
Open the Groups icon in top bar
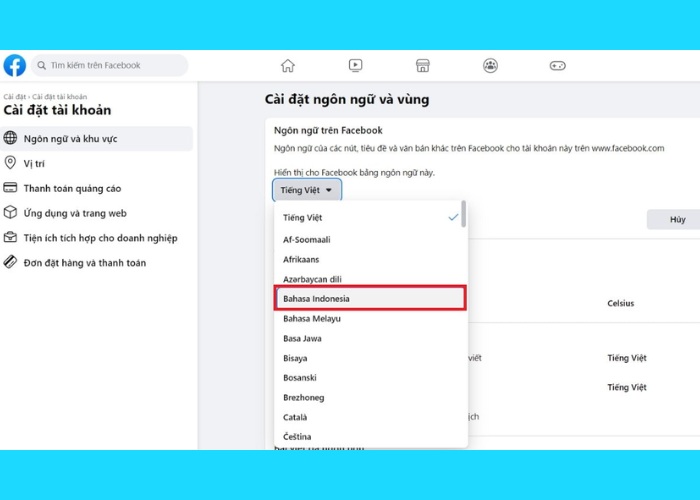(490, 66)
